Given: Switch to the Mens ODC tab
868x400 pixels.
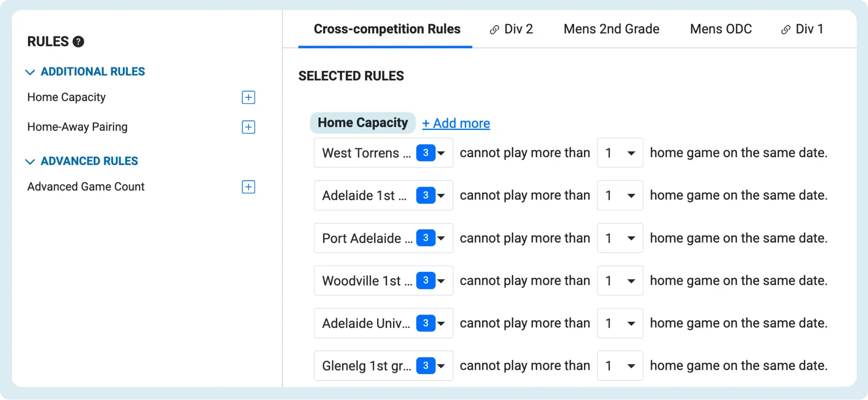Looking at the screenshot, I should point(721,29).
